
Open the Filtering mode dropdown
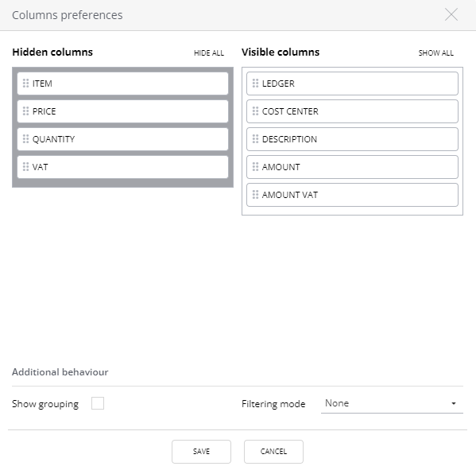pos(392,403)
